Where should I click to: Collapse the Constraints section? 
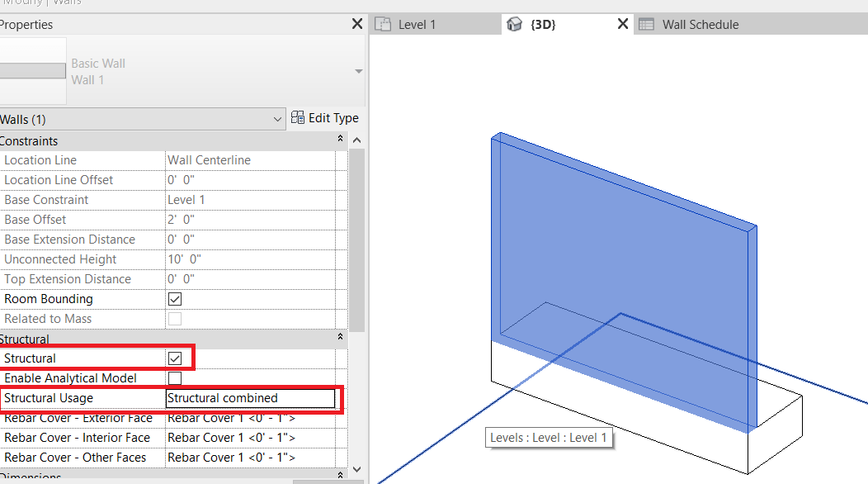point(338,140)
